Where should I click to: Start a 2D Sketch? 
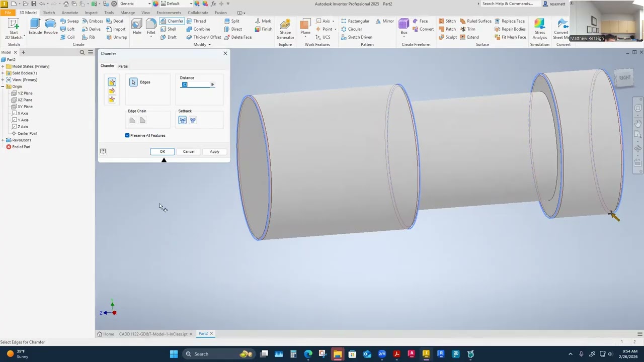tap(14, 29)
